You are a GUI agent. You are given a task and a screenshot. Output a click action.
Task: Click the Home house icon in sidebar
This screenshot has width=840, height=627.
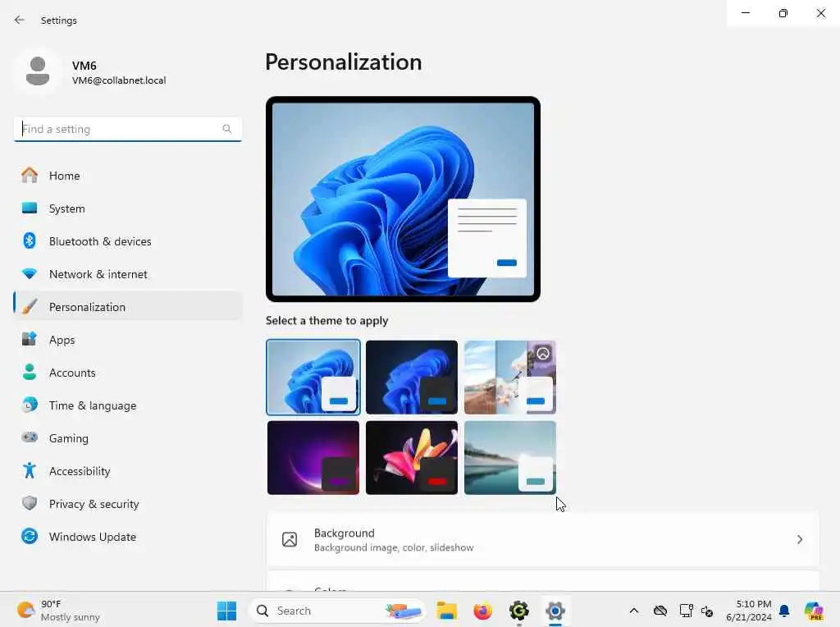tap(30, 176)
